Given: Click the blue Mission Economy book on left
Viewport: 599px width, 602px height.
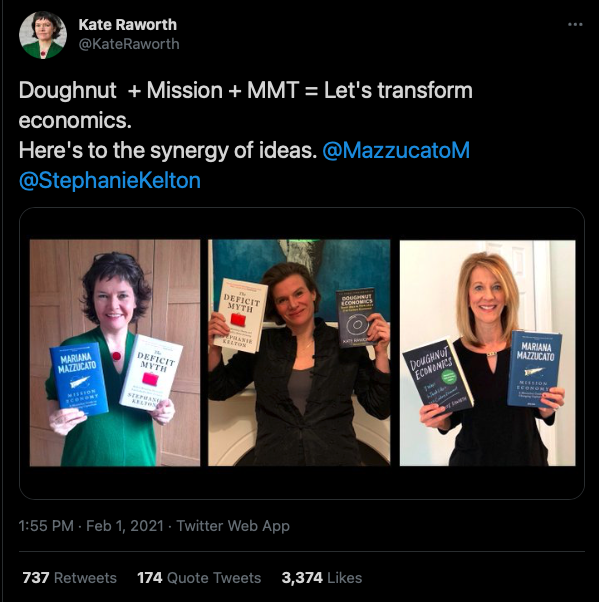Looking at the screenshot, I should [79, 379].
